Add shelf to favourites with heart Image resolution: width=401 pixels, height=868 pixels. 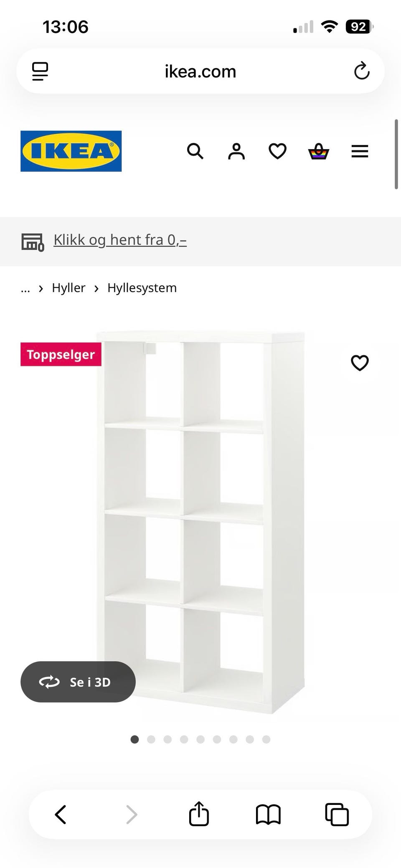pos(360,363)
